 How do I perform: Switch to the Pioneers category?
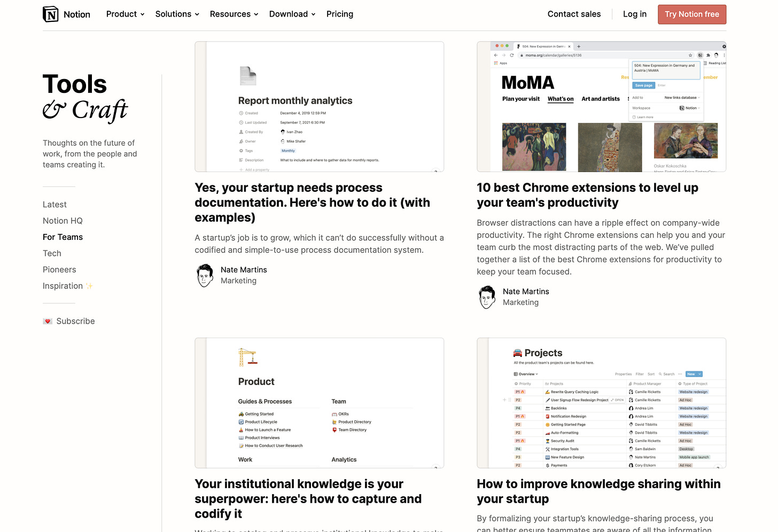[x=59, y=270]
